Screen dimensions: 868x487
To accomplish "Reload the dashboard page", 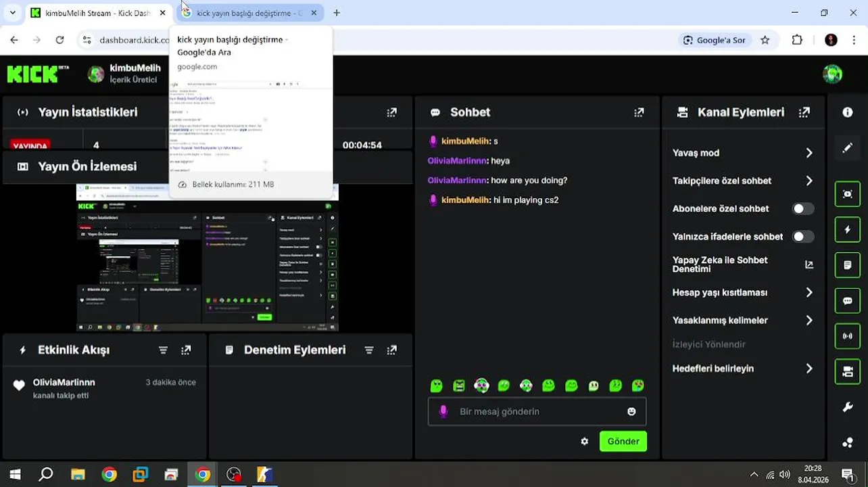I will pos(59,40).
